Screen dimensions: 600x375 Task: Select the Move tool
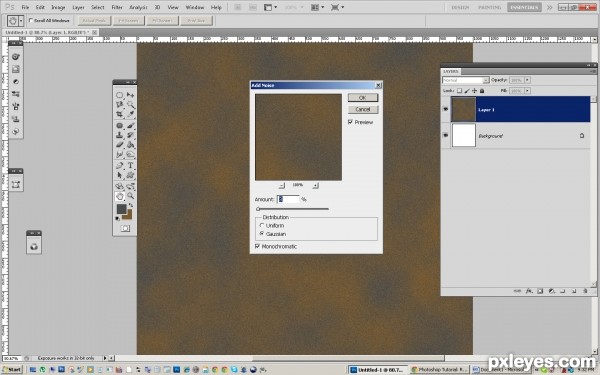coord(130,95)
